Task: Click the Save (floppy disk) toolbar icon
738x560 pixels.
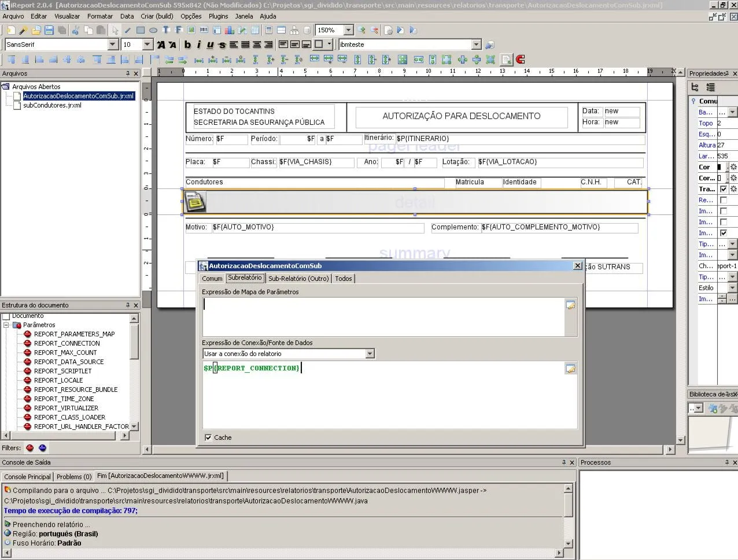Action: (49, 30)
